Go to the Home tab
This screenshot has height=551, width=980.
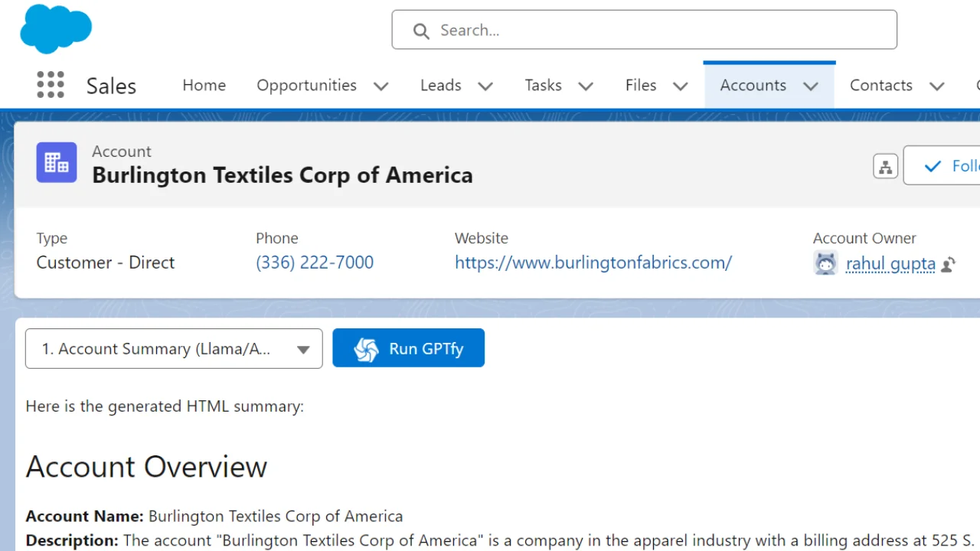[x=204, y=85]
